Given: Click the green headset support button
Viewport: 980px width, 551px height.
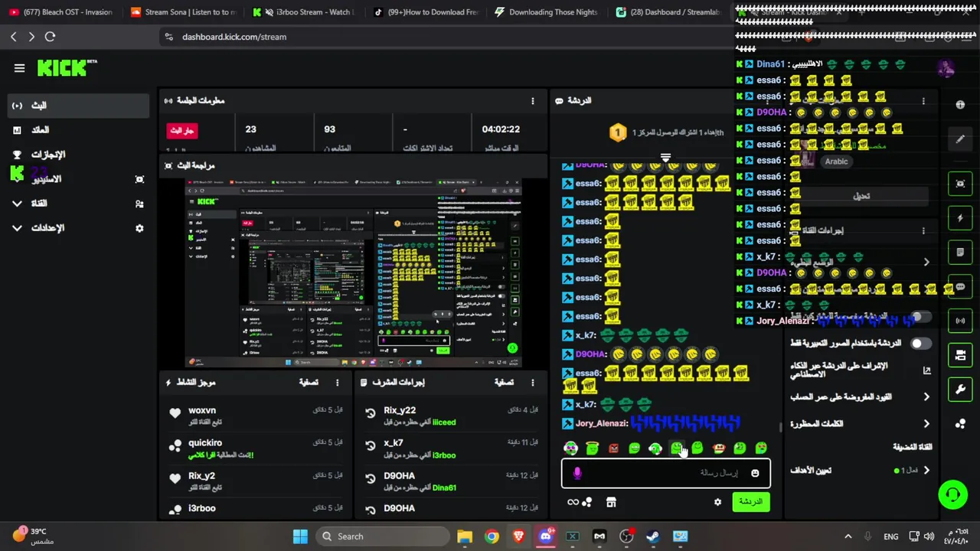Looking at the screenshot, I should point(953,494).
